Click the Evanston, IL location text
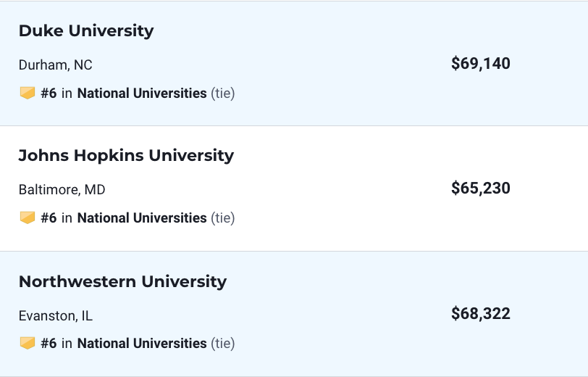The height and width of the screenshot is (377, 588). pos(56,316)
